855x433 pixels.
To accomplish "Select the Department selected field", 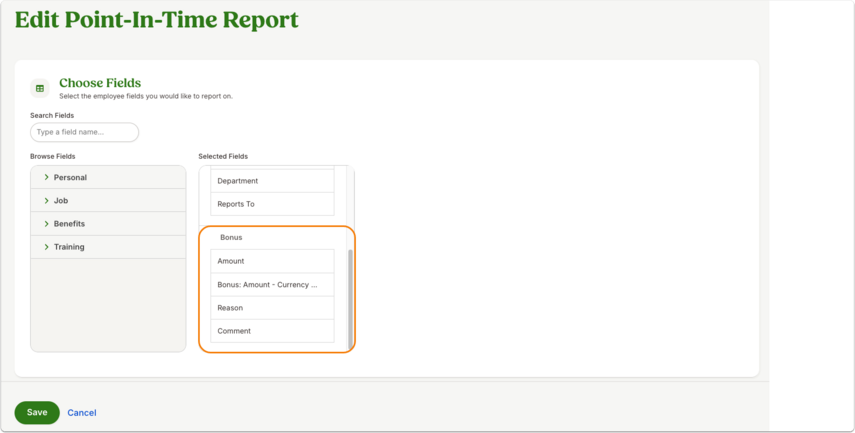I will coord(272,181).
